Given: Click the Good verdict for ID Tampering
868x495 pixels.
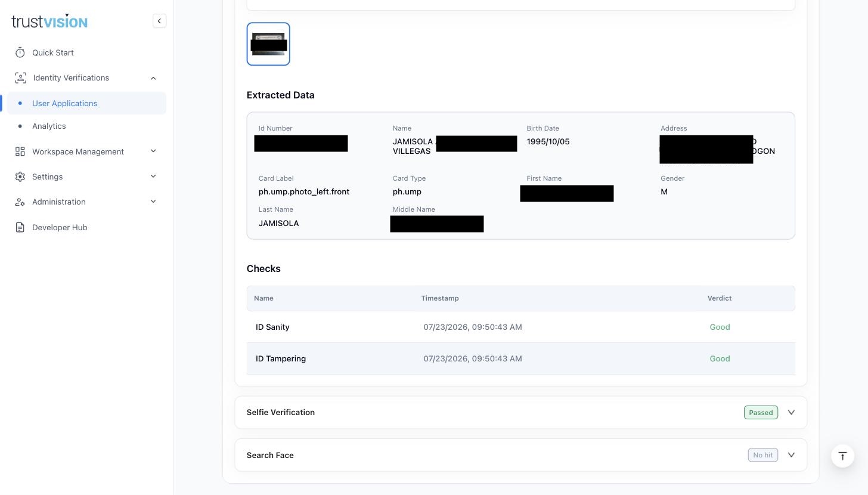Looking at the screenshot, I should 720,358.
